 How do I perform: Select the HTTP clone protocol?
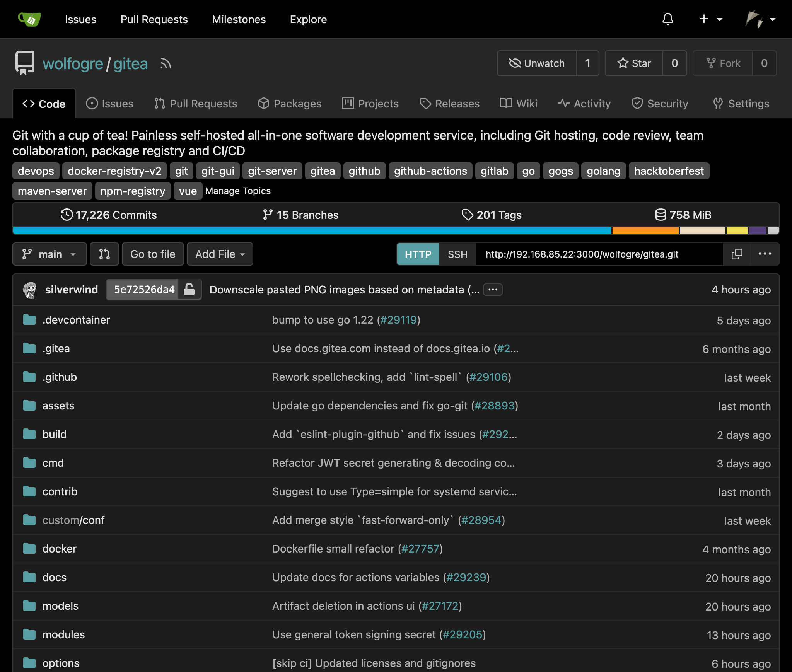418,254
